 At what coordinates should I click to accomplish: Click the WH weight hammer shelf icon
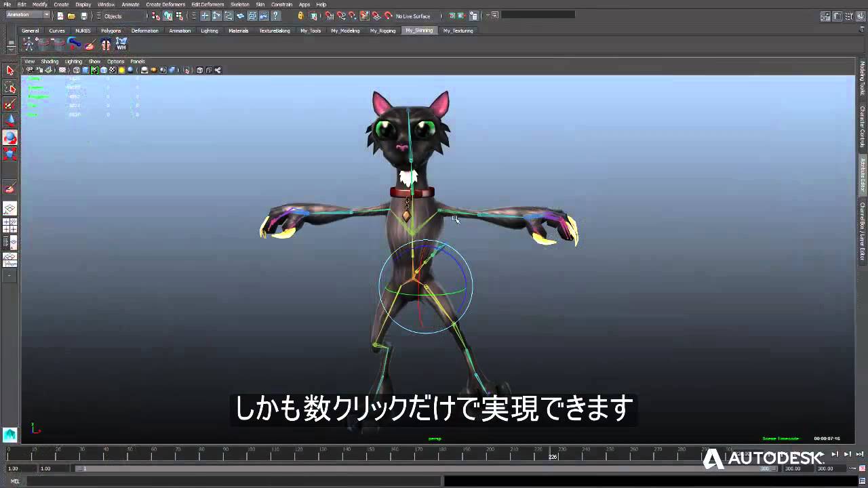(x=121, y=44)
